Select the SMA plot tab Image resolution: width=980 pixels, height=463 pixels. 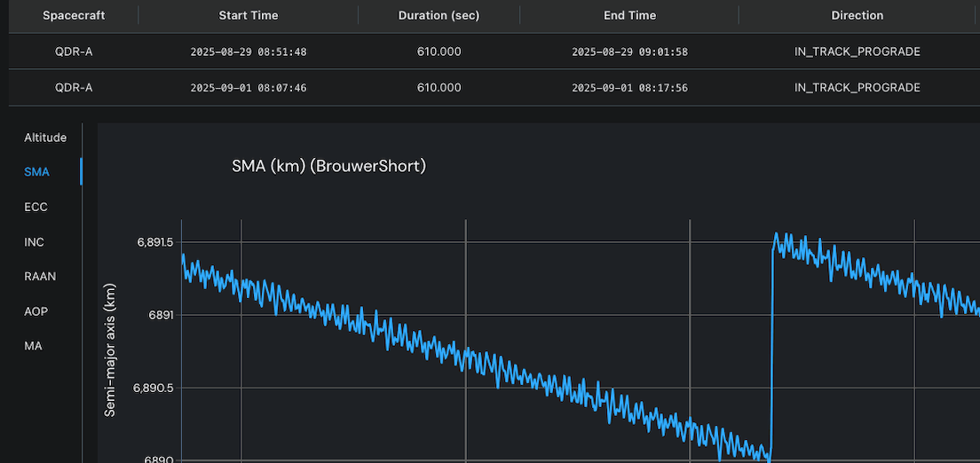point(37,172)
